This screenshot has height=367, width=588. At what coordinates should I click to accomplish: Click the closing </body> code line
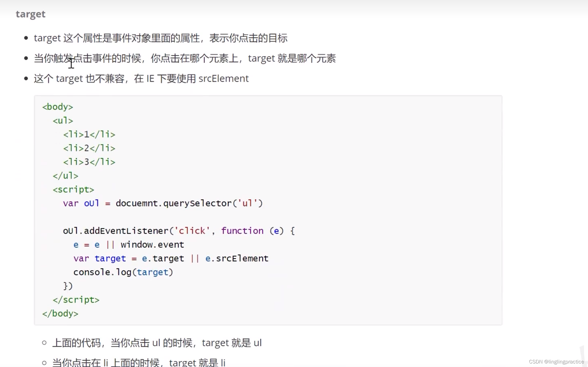(60, 314)
